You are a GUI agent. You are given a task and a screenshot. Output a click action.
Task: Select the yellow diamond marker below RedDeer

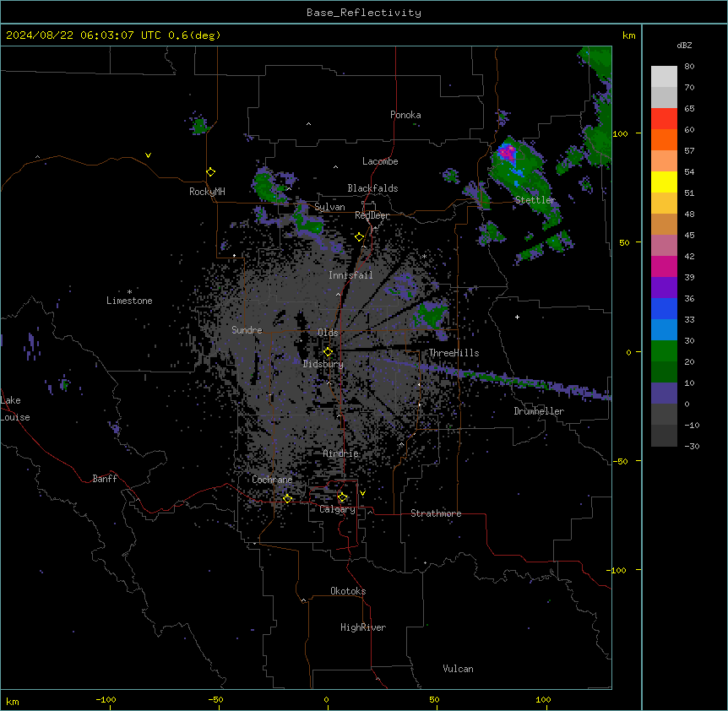(359, 237)
